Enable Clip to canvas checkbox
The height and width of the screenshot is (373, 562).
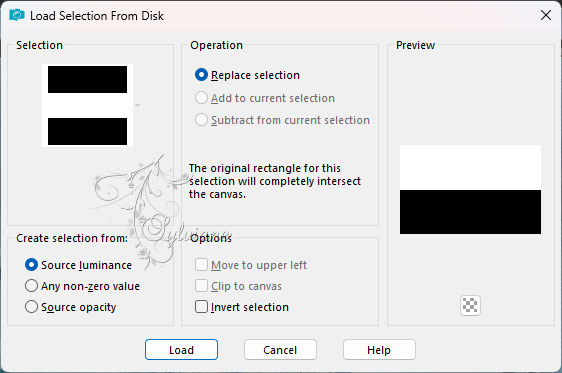[238, 286]
